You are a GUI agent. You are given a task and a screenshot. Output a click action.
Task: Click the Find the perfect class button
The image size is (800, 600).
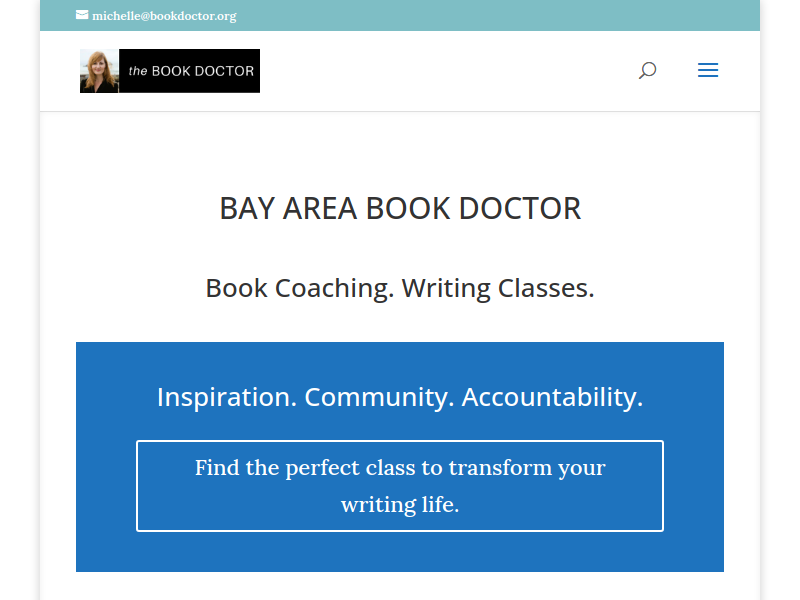coord(400,486)
